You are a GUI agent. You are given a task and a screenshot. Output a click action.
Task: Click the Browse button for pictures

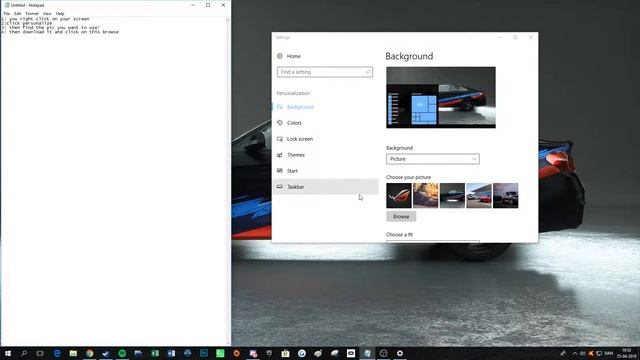401,216
